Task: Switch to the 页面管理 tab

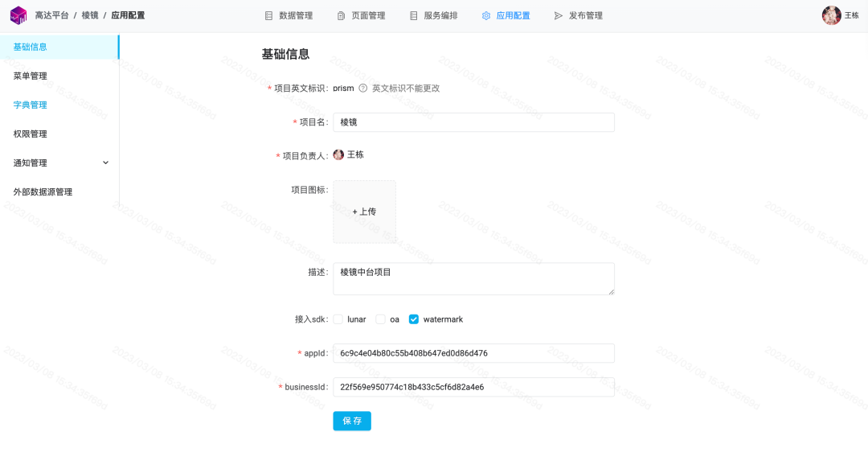Action: (x=362, y=16)
